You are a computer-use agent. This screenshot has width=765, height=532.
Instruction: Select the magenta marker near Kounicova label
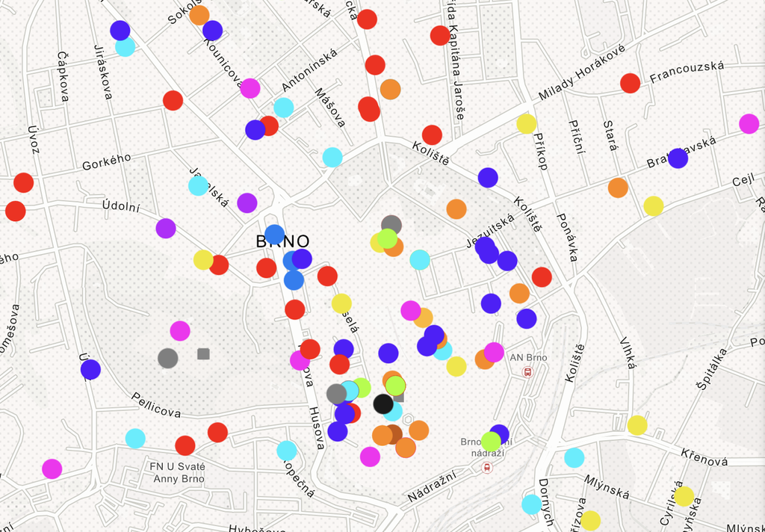pos(250,88)
